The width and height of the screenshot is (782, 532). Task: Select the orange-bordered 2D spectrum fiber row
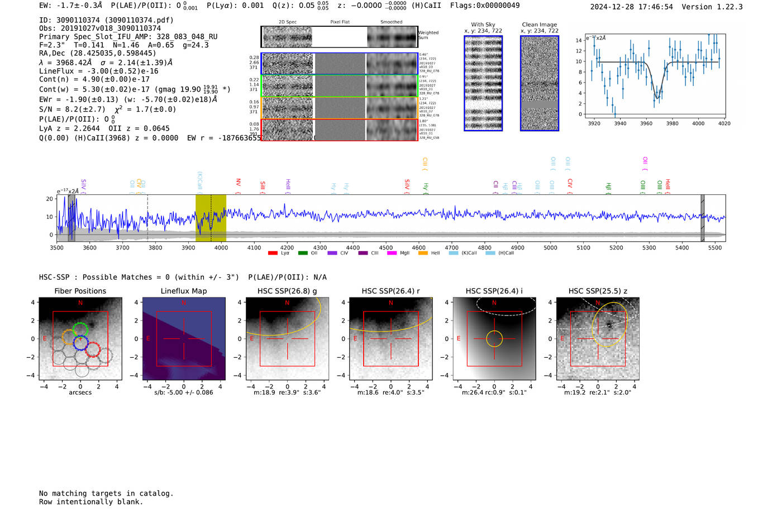(x=339, y=108)
